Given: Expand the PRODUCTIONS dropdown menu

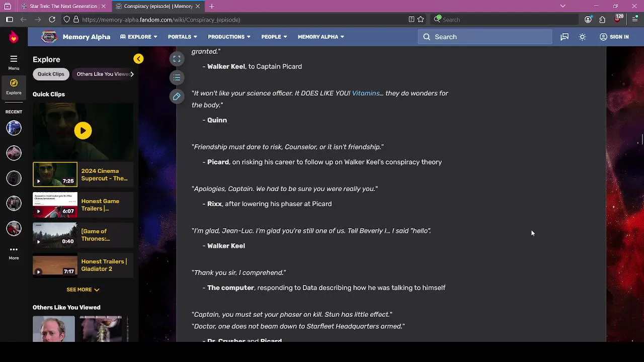Looking at the screenshot, I should point(229,37).
